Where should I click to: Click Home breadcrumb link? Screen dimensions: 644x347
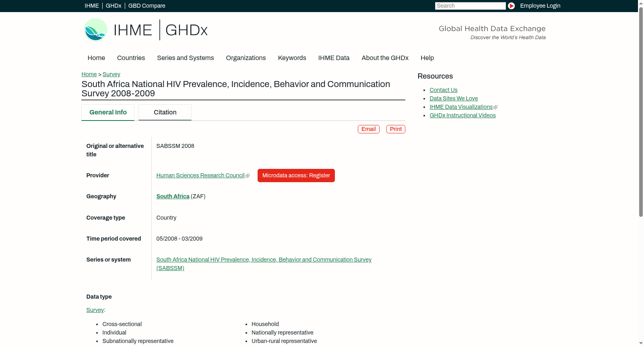click(x=89, y=74)
